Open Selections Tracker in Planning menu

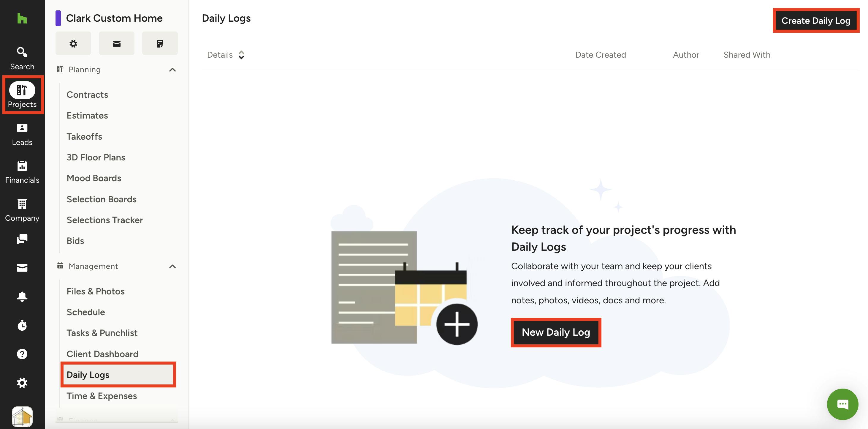point(104,220)
